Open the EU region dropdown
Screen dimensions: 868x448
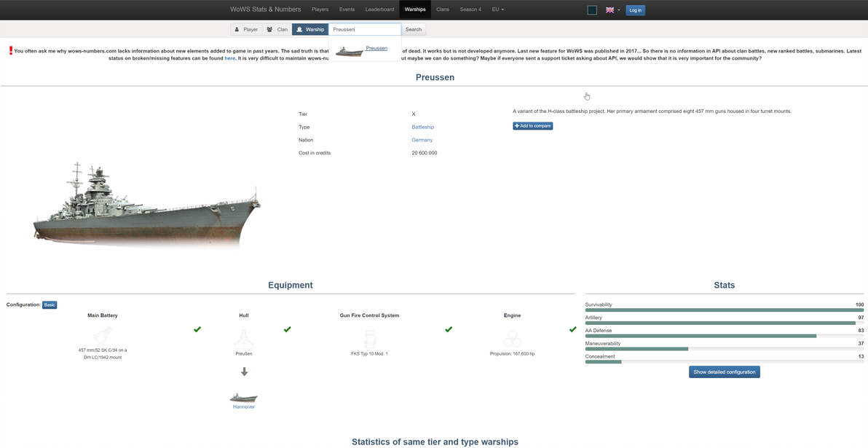pos(497,9)
